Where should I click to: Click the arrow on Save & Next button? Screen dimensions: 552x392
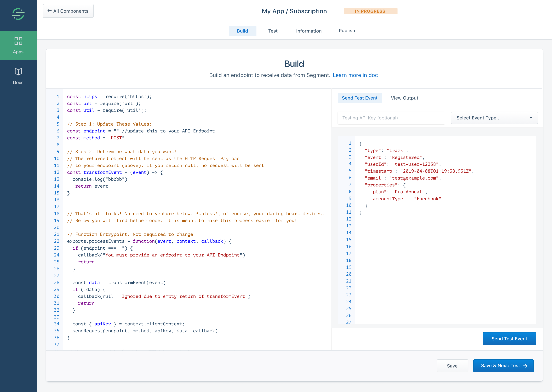tap(525, 366)
